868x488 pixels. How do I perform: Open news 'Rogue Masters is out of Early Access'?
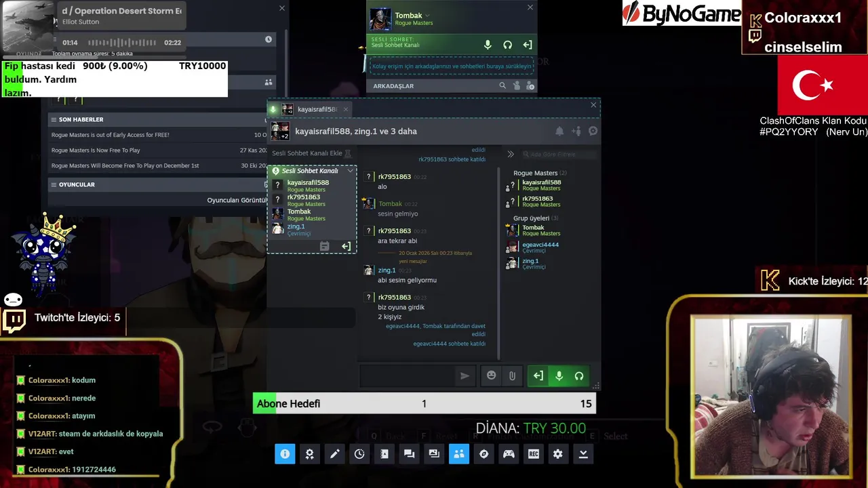point(111,135)
